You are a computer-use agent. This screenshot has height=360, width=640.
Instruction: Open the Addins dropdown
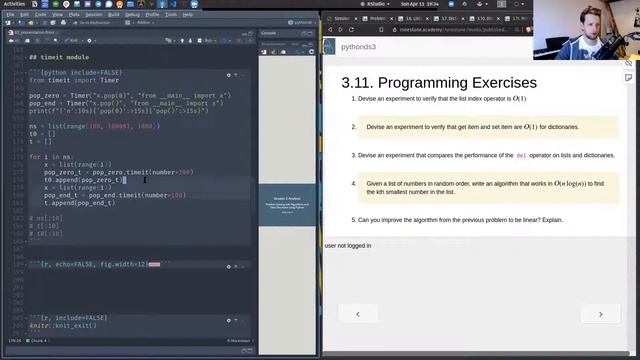(x=145, y=23)
